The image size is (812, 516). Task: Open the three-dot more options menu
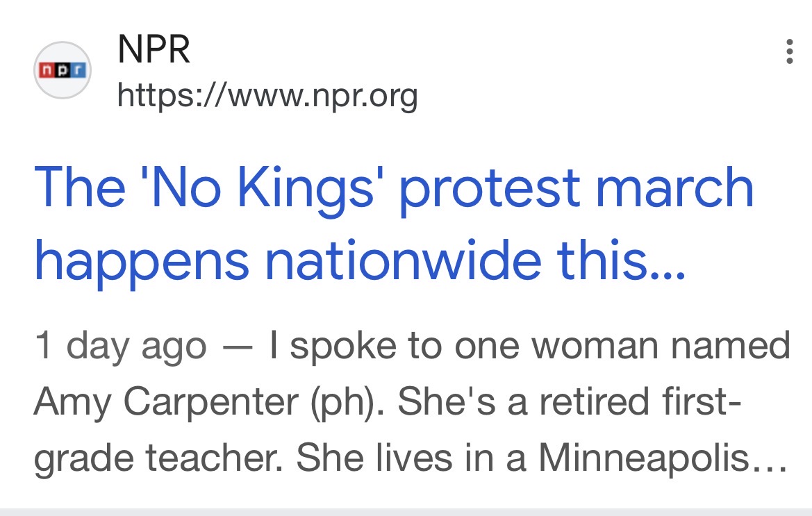click(x=788, y=52)
